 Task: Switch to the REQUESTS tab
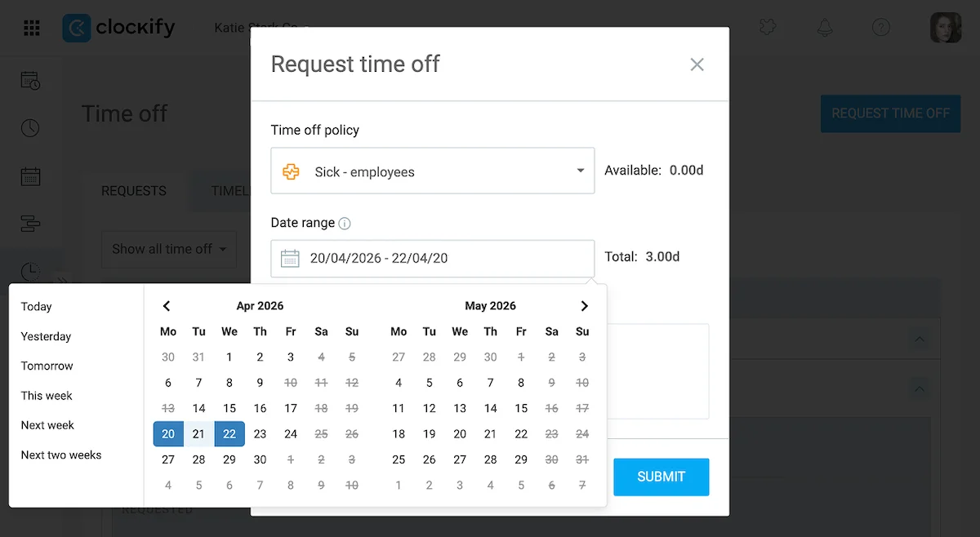(133, 190)
